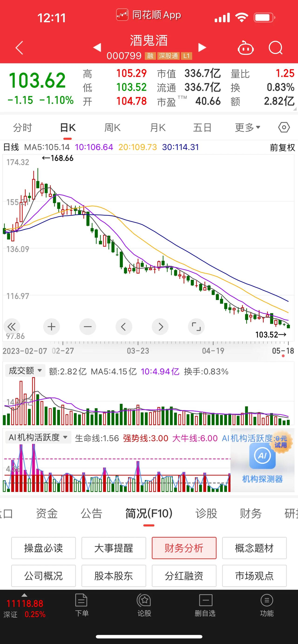This screenshot has height=644, width=298.
Task: Expand chart to fullscreen icon
Action: pos(196,327)
